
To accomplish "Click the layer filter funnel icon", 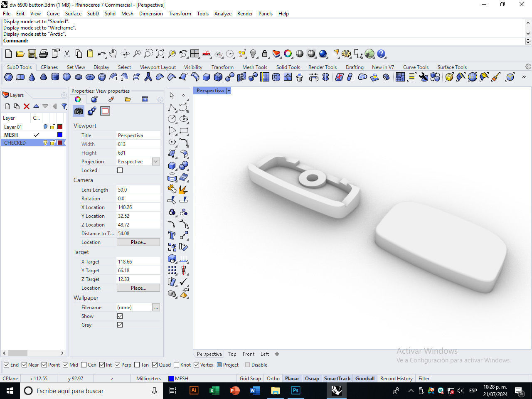I will 64,106.
